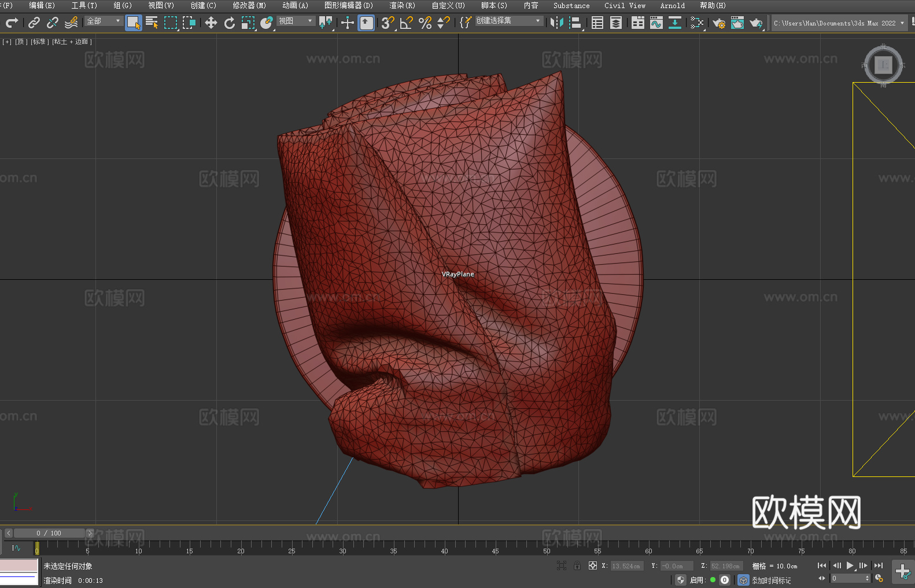This screenshot has height=588, width=915.
Task: Click the Mirror tool icon
Action: click(x=557, y=23)
